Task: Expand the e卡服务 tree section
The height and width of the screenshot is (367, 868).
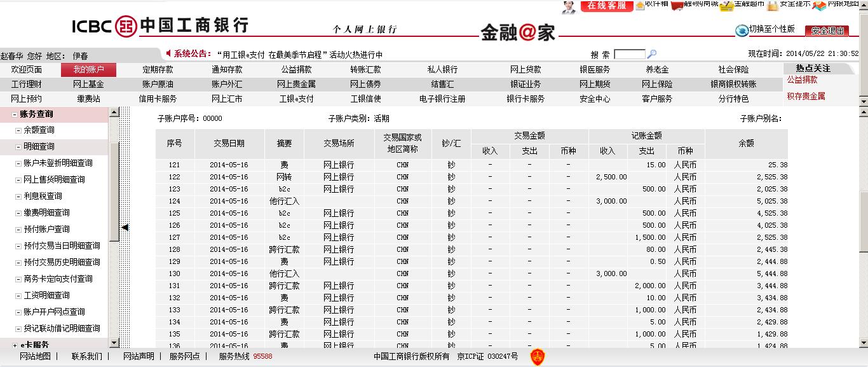Action: (15, 345)
